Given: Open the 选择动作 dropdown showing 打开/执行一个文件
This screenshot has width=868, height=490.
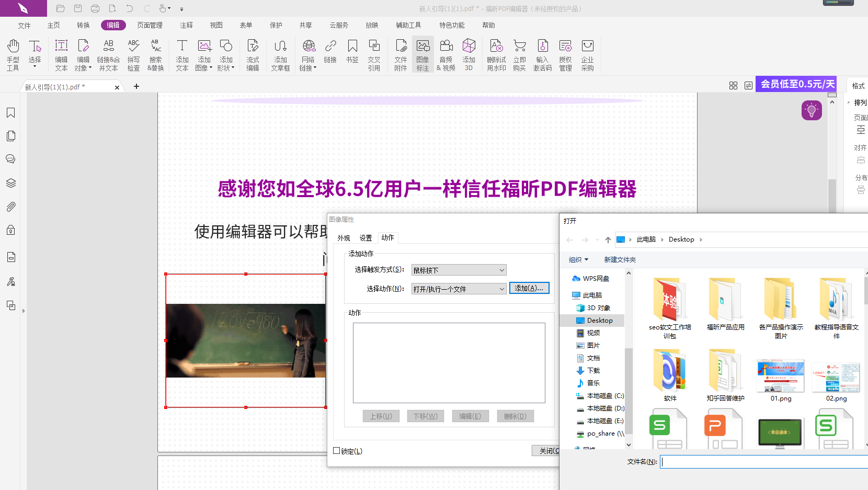Looking at the screenshot, I should click(x=458, y=289).
